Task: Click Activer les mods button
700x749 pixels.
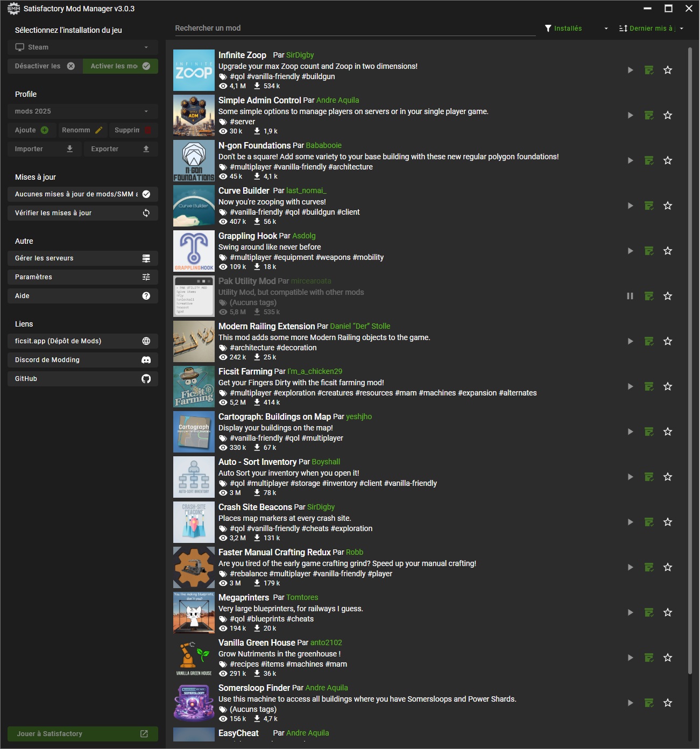Action: tap(121, 66)
